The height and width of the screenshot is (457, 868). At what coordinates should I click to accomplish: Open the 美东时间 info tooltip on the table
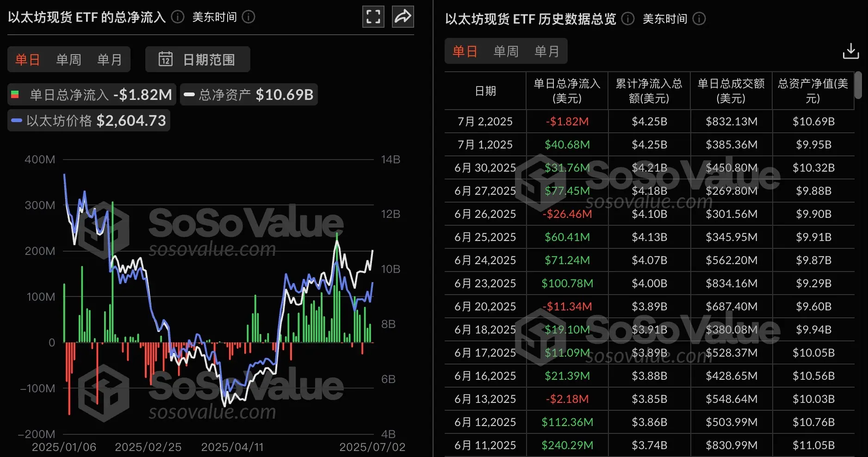[x=700, y=19]
